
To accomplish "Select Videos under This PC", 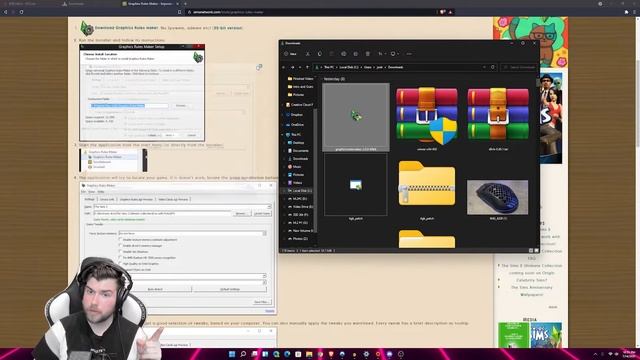I will (x=295, y=182).
